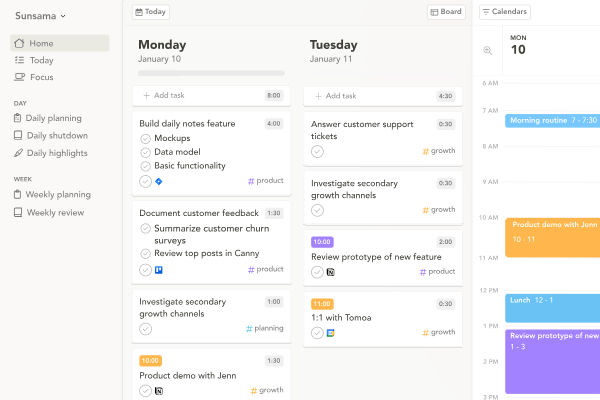Mark Answer customer support tickets complete
This screenshot has width=600, height=400.
click(x=317, y=152)
